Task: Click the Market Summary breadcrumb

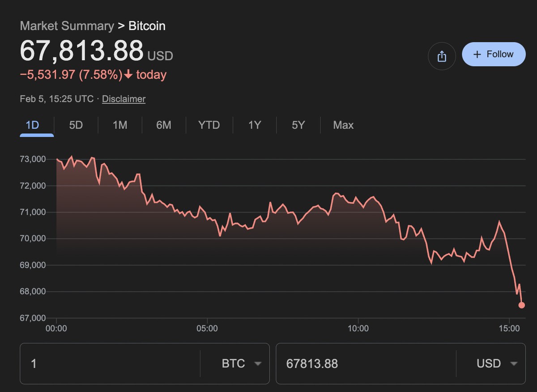Action: click(67, 26)
